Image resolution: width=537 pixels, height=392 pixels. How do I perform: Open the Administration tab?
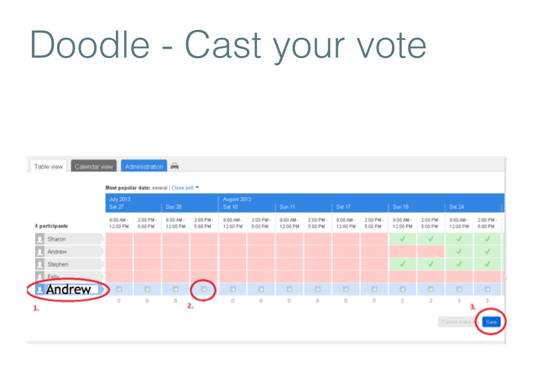[144, 167]
